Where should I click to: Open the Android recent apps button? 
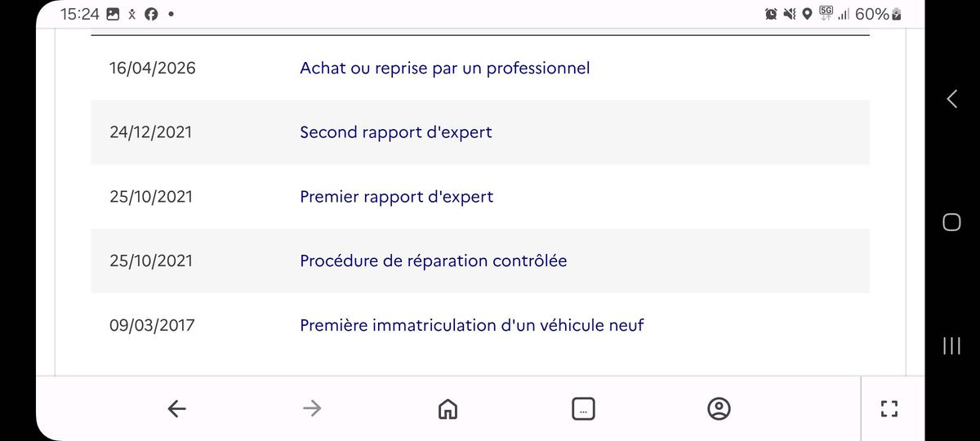point(951,345)
